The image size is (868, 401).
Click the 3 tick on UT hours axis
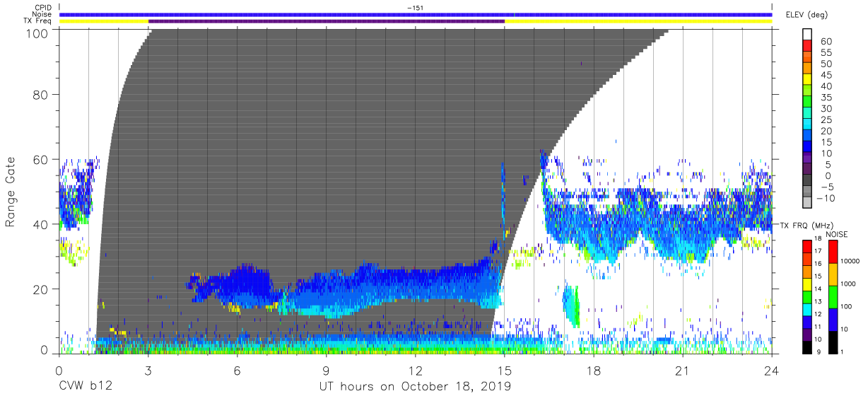[148, 369]
